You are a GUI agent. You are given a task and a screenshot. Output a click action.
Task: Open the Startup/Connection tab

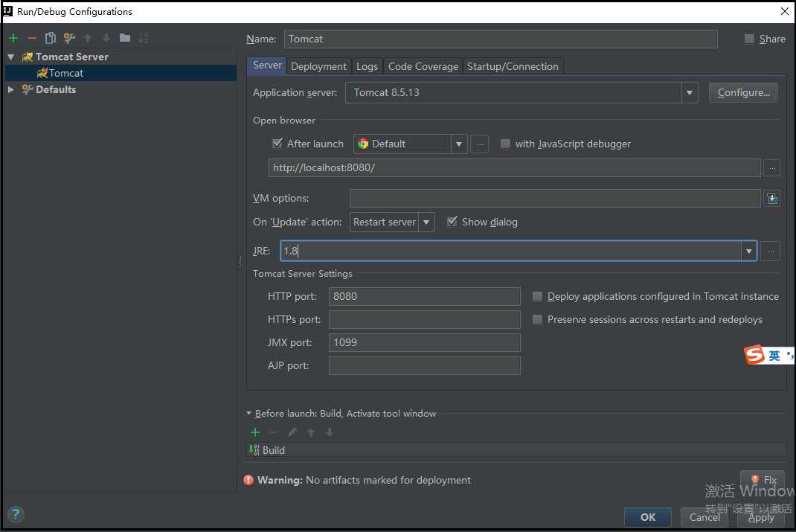click(x=513, y=66)
